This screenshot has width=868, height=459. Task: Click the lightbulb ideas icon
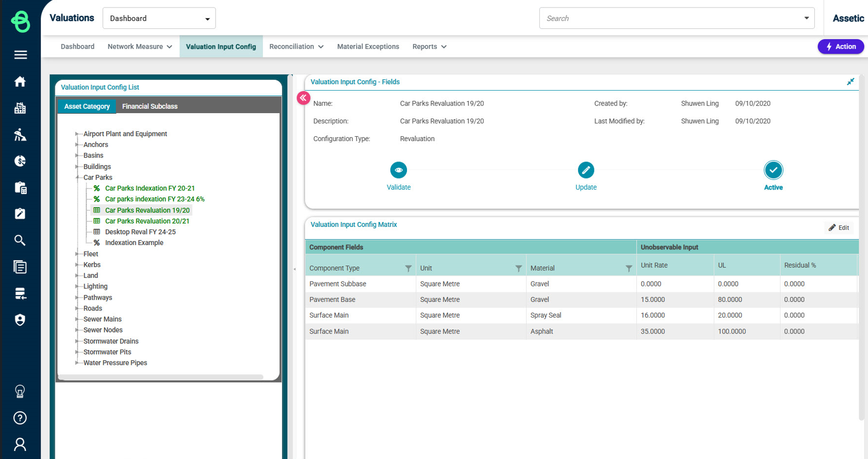[x=20, y=391]
